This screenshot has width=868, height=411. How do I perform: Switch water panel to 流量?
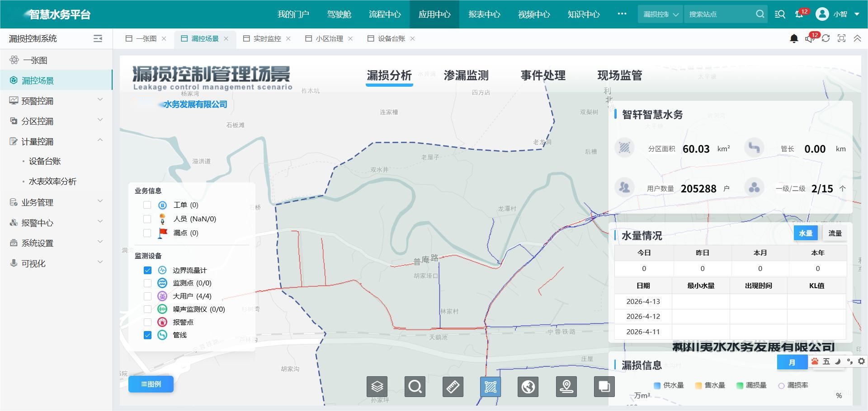point(835,233)
